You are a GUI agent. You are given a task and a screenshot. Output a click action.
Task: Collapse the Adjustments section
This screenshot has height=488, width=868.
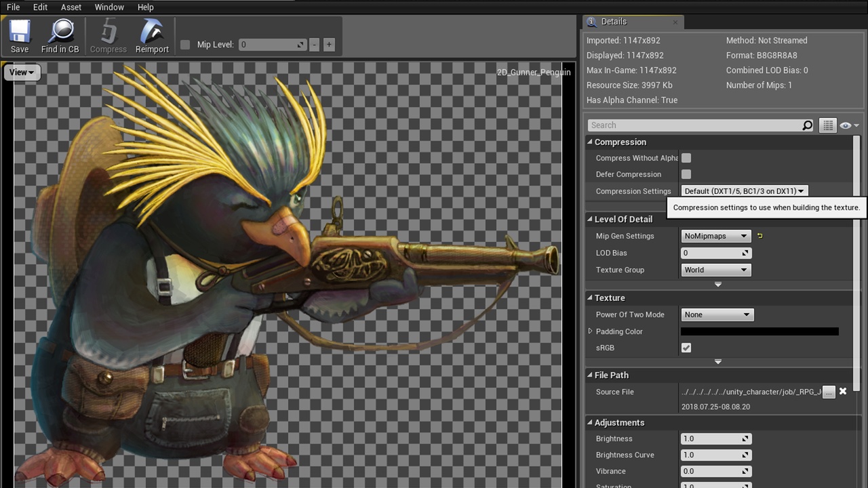point(590,423)
